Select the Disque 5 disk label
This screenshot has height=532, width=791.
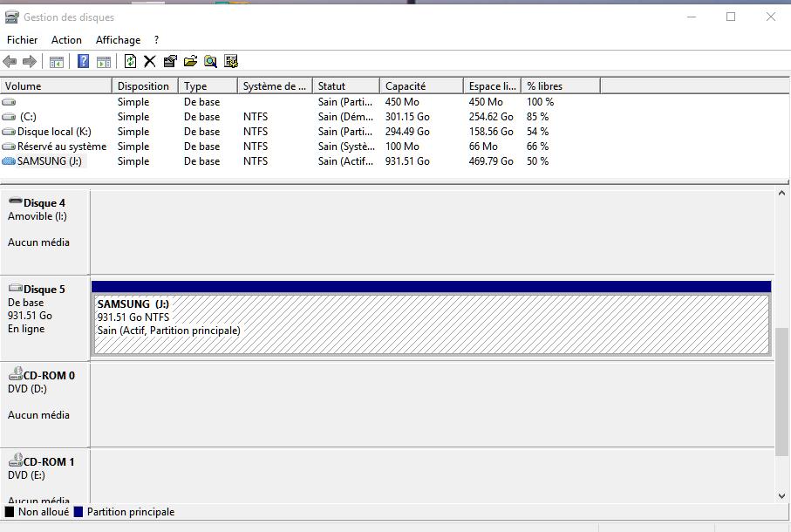44,290
